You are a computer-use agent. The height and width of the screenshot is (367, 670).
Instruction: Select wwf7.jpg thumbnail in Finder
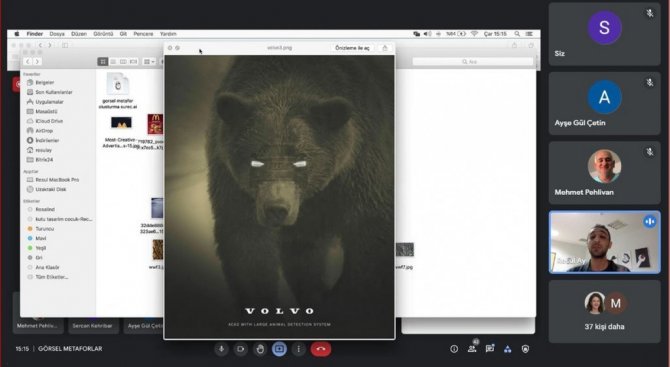coord(405,250)
